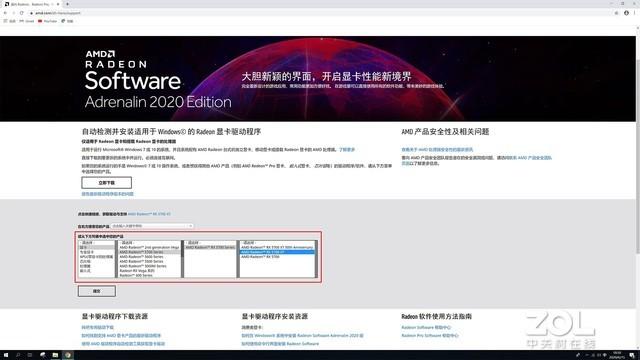Open the AMD product security info link
640x360 pixels.
pos(437,150)
